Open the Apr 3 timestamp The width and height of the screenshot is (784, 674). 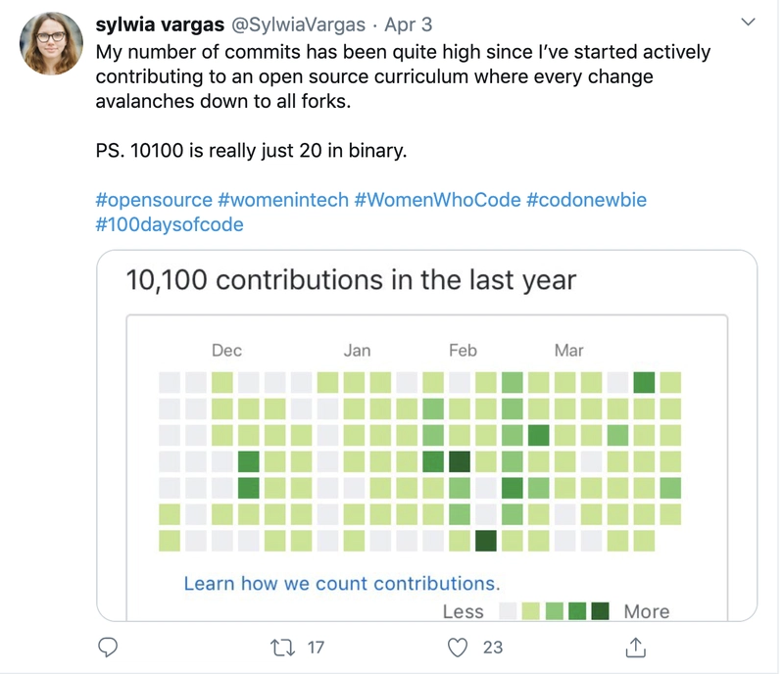(x=408, y=24)
